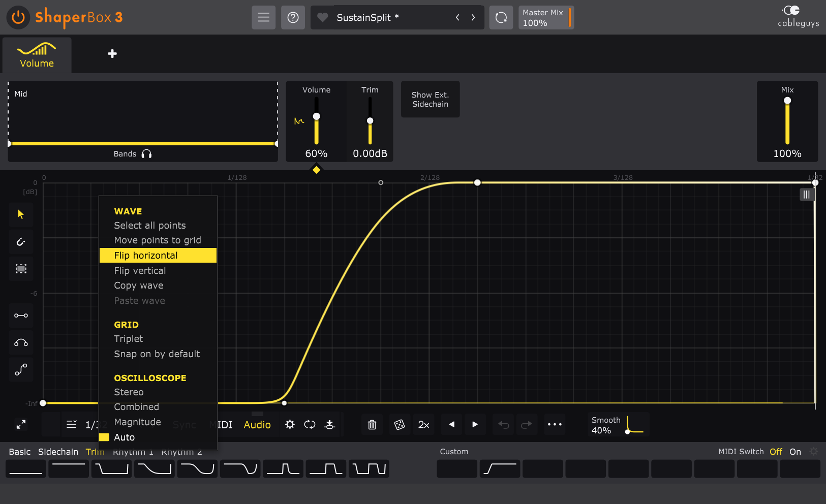Select the Sidechain presets tab
Viewport: 826px width, 504px height.
point(58,452)
